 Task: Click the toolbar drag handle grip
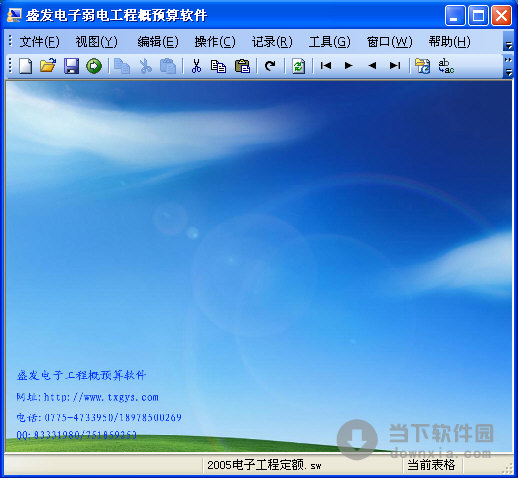coord(10,65)
